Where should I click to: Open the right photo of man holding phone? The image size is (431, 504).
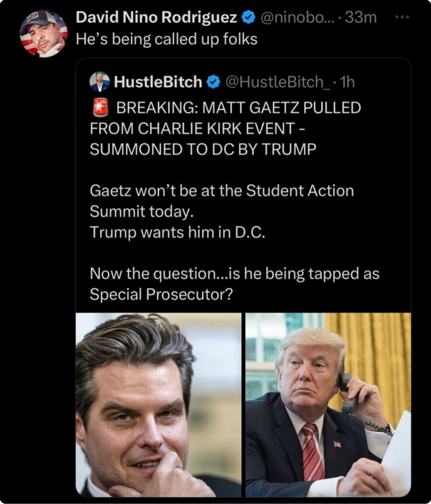tap(328, 405)
